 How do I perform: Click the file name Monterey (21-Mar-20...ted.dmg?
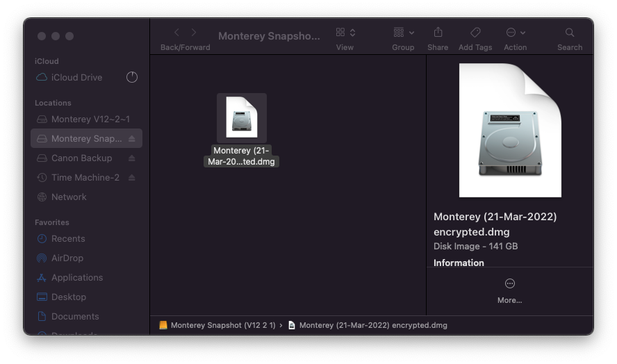(x=241, y=156)
